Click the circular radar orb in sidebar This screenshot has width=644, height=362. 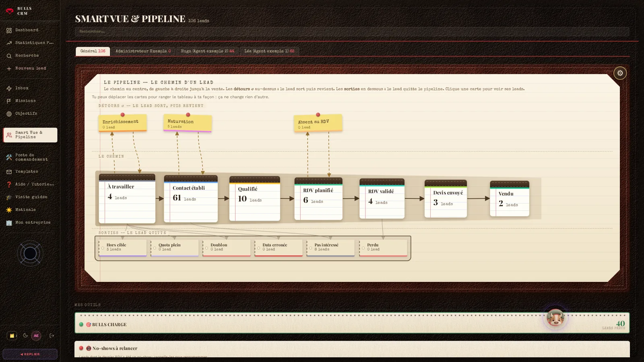coord(30,253)
